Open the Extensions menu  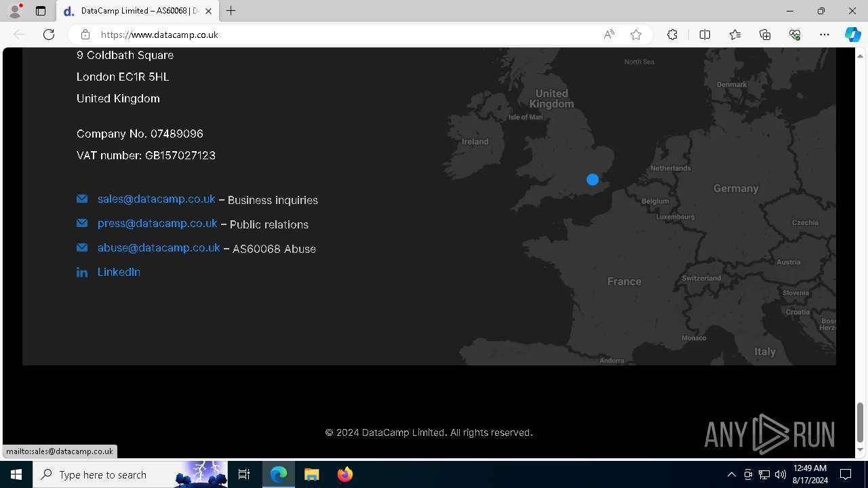[x=672, y=35]
